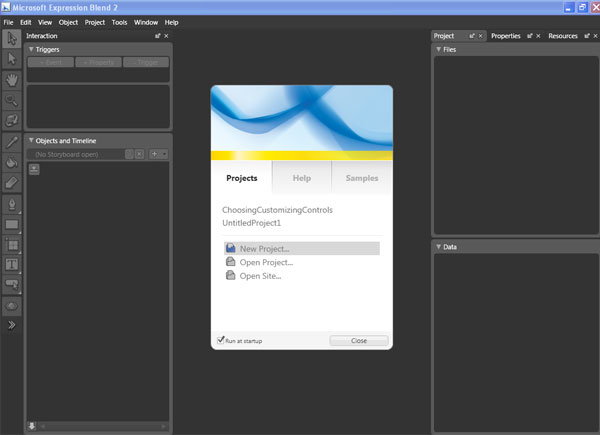600x435 pixels.
Task: Open the Edit menu
Action: click(x=26, y=22)
